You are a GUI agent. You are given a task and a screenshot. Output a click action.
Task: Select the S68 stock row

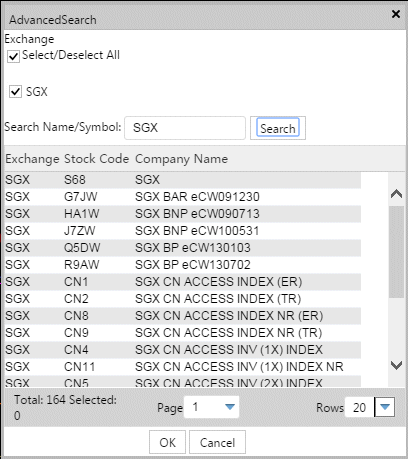[183, 180]
